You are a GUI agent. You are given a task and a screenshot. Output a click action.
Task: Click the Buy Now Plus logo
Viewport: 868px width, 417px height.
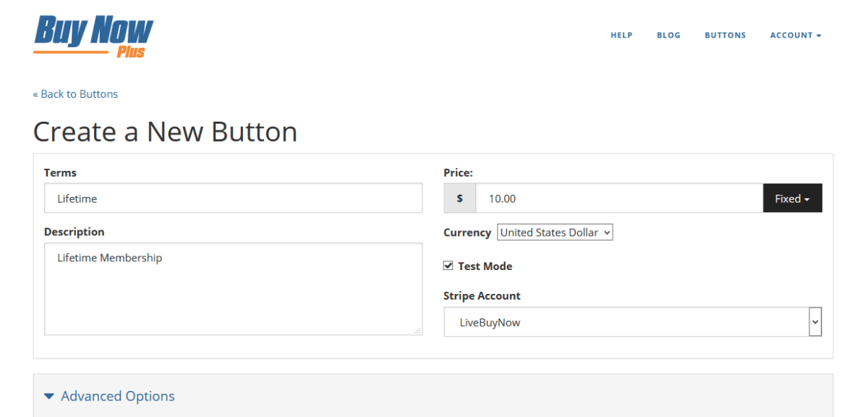coord(93,35)
